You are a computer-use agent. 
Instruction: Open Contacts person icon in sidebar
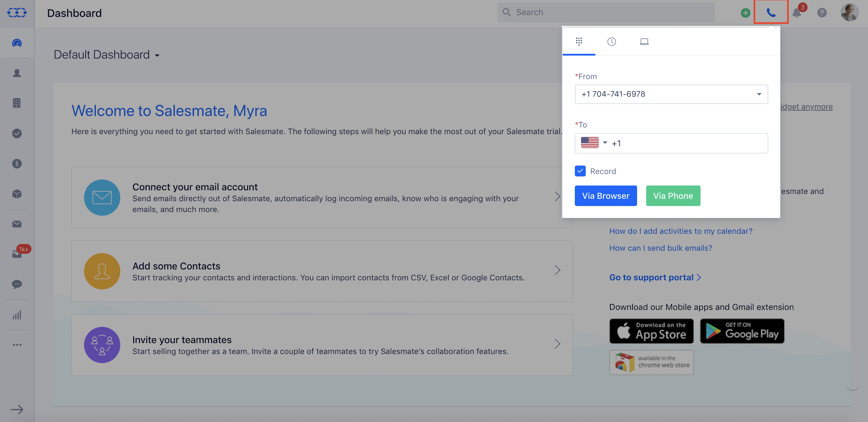[x=17, y=73]
